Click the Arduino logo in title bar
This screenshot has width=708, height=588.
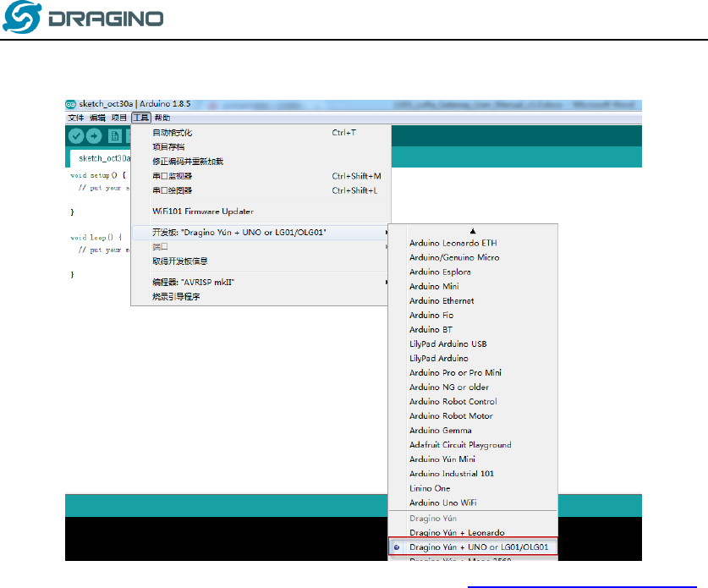pos(71,104)
